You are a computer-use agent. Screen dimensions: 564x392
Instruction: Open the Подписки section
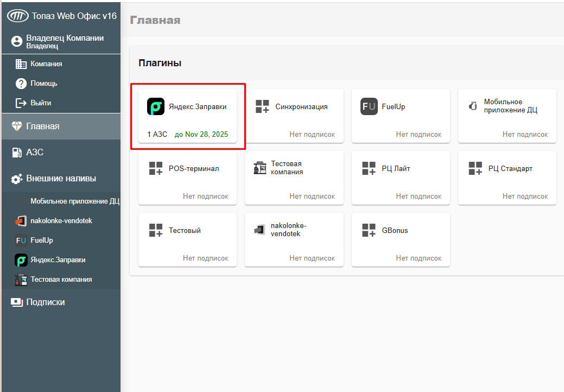61,302
